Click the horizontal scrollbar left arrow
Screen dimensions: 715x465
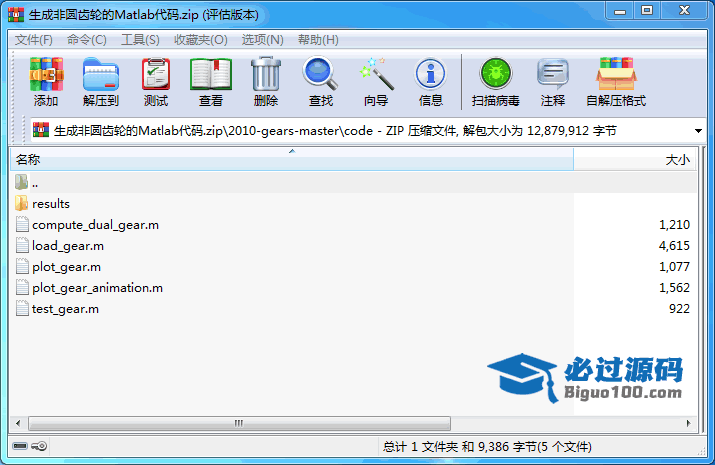pos(18,423)
